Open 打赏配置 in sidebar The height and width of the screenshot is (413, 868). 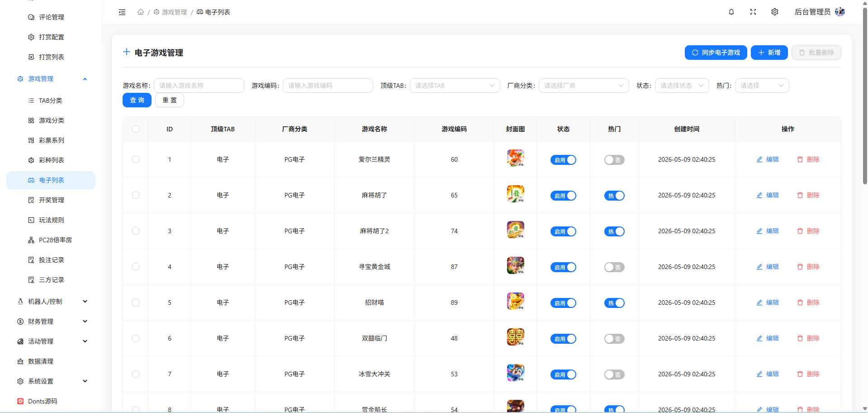click(51, 37)
